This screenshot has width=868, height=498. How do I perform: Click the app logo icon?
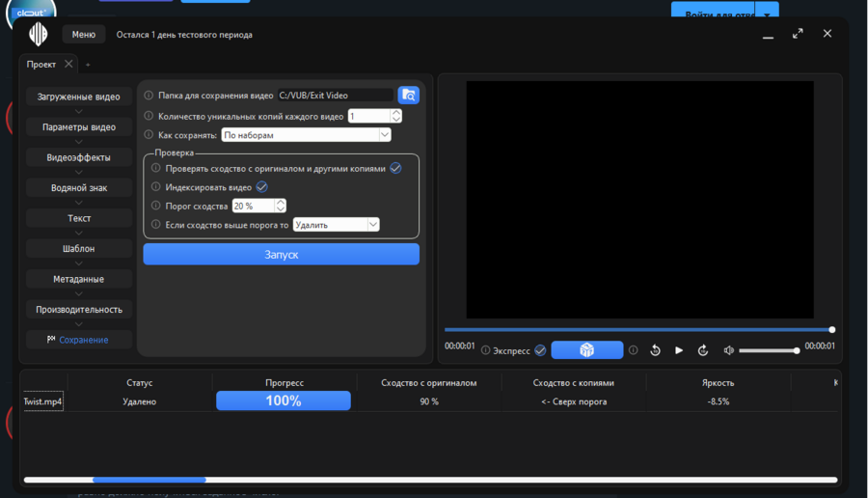(x=39, y=35)
